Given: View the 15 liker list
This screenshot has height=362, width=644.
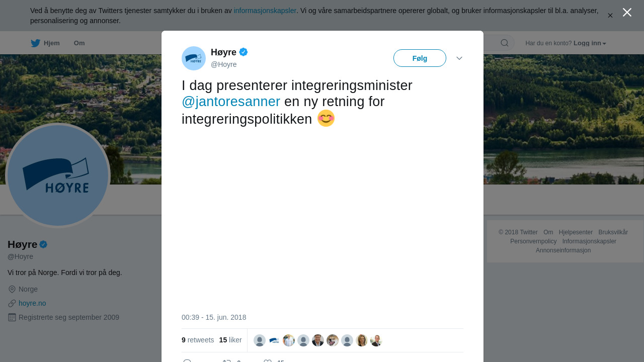Looking at the screenshot, I should tap(230, 340).
